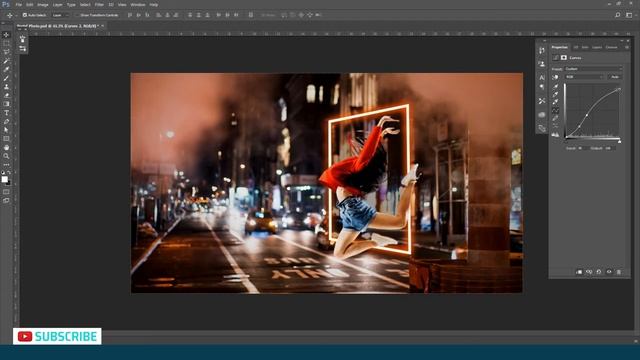
Task: Close the Photo.psd document tab
Action: pyautogui.click(x=102, y=26)
